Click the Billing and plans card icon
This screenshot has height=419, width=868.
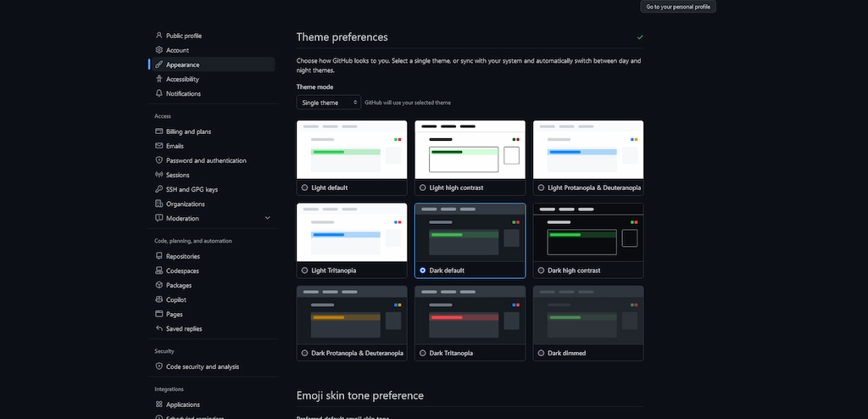coord(159,131)
